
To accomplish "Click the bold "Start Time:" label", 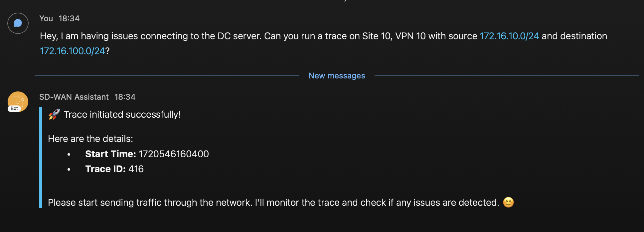I will tap(110, 154).
